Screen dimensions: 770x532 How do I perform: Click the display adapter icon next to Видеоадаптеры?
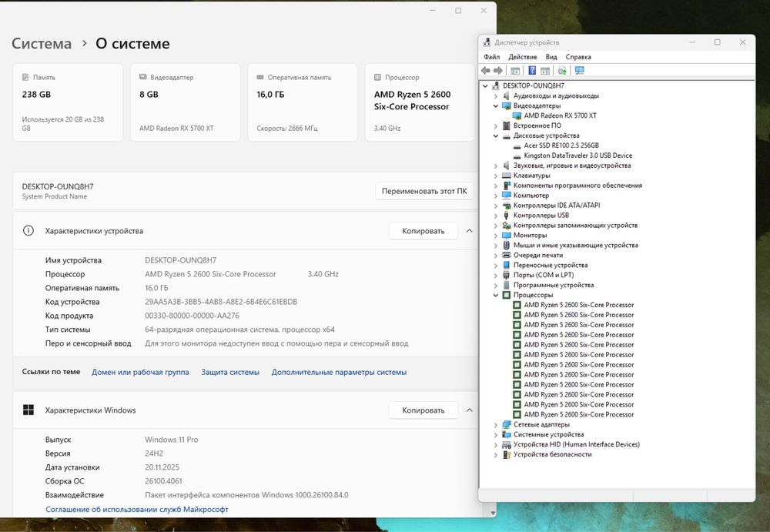pyautogui.click(x=507, y=105)
